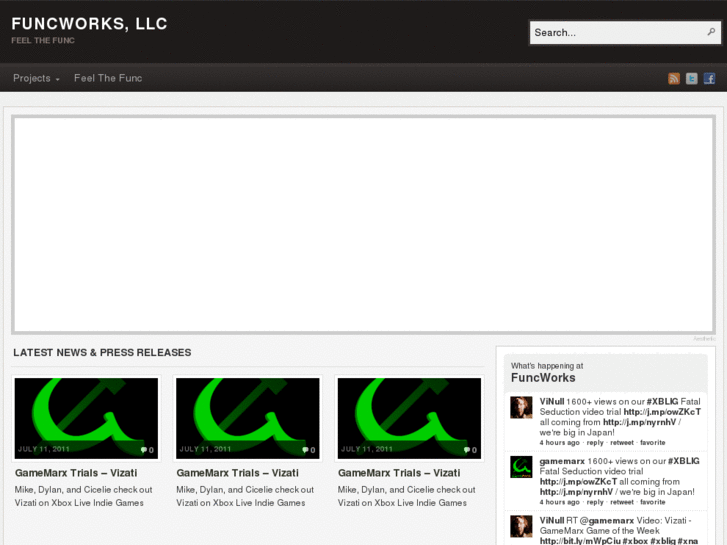
Task: Open the RSS feed icon
Action: click(x=674, y=78)
